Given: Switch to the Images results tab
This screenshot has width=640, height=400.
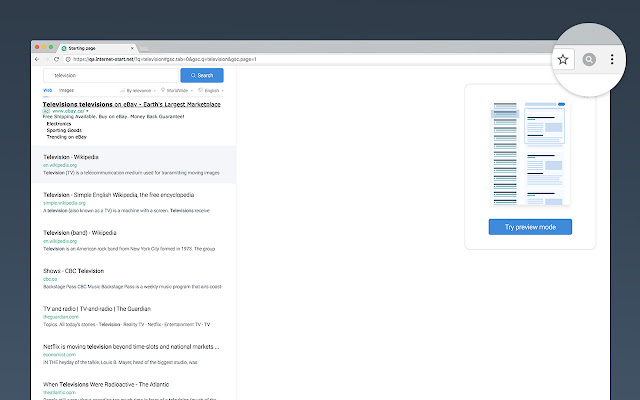Looking at the screenshot, I should click(x=66, y=90).
